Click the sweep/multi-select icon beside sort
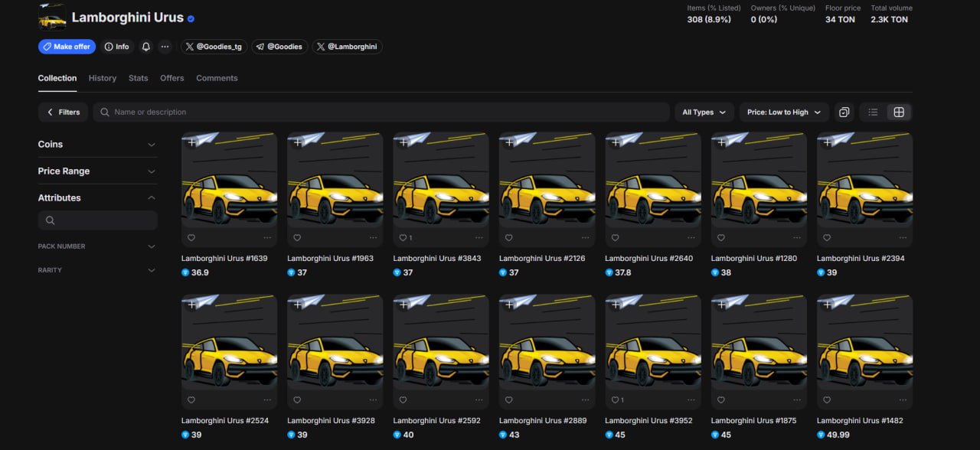Image resolution: width=980 pixels, height=450 pixels. (844, 112)
